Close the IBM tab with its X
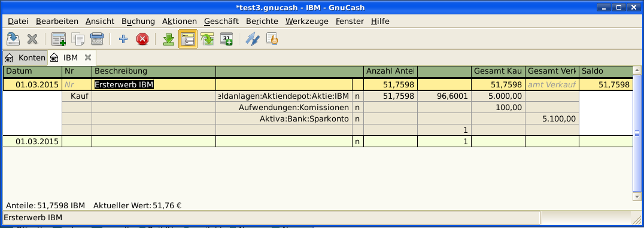Screen dimensions: 644x228 pos(87,57)
